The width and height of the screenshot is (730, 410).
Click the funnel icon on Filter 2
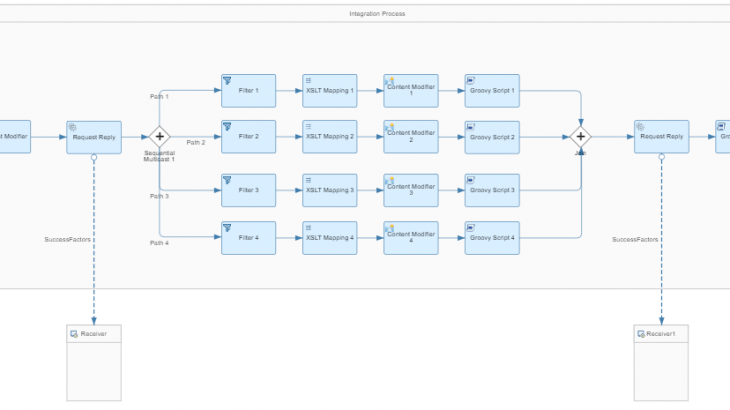(227, 127)
